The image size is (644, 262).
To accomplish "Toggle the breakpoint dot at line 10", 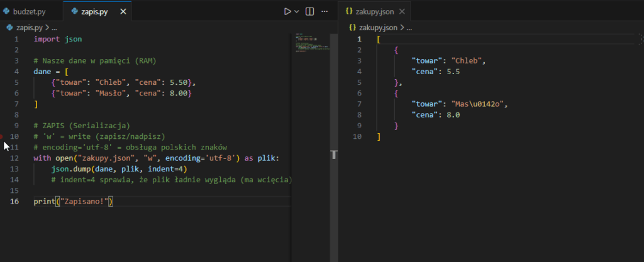I will pos(3,136).
